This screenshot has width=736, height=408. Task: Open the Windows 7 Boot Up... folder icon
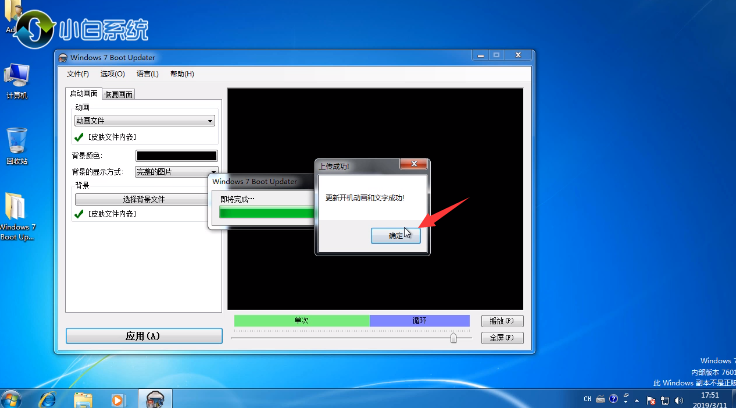click(17, 216)
